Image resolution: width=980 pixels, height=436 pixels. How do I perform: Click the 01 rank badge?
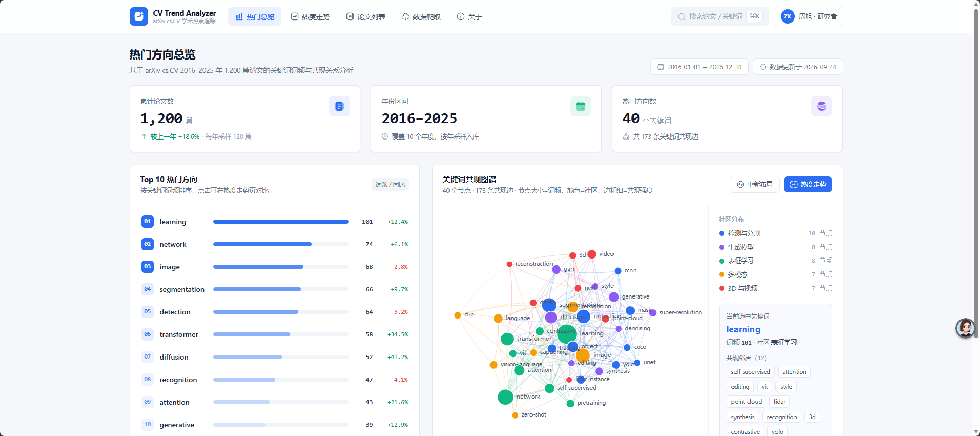click(x=148, y=222)
